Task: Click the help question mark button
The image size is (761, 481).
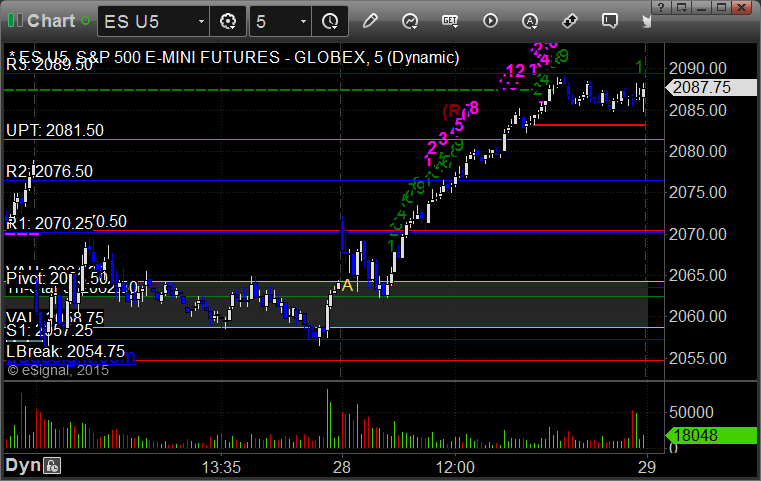Action: click(661, 7)
